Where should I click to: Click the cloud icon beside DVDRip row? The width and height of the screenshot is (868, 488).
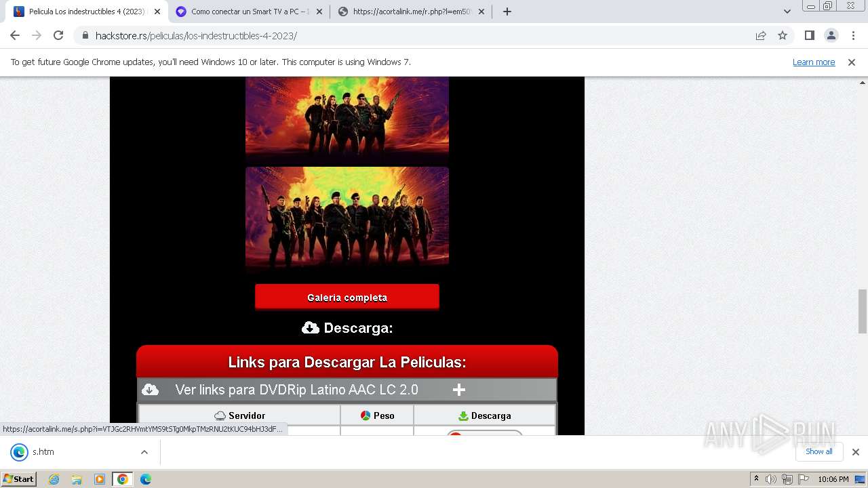[150, 390]
